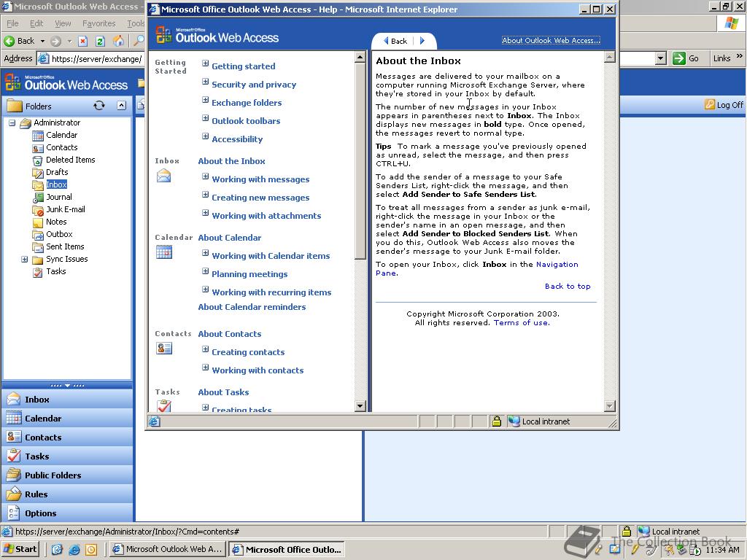Open Options in navigation bar
The height and width of the screenshot is (560, 747).
[68, 513]
